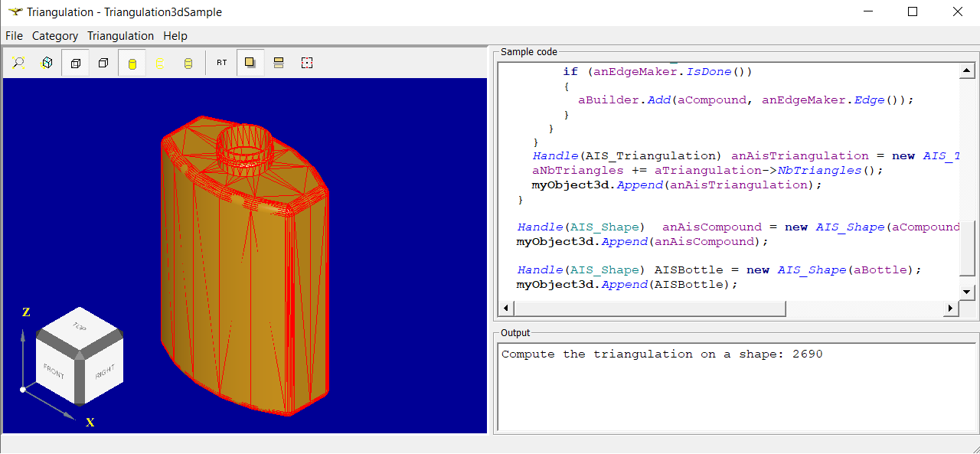Open the File menu
This screenshot has width=980, height=454.
tap(14, 36)
